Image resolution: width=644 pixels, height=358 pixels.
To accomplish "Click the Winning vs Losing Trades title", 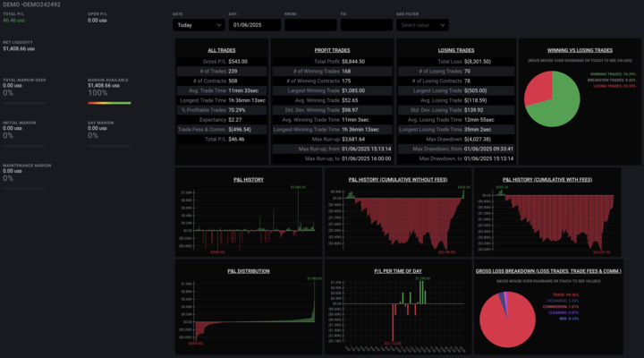I will pyautogui.click(x=580, y=50).
